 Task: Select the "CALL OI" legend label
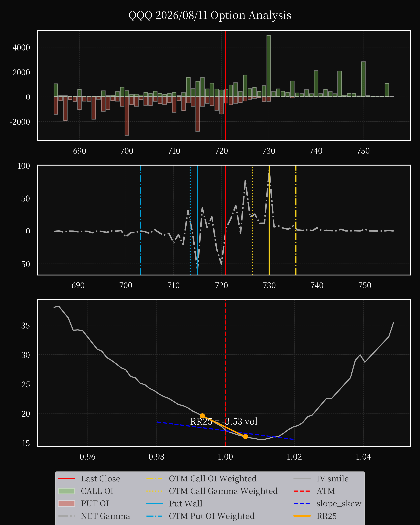pyautogui.click(x=97, y=491)
